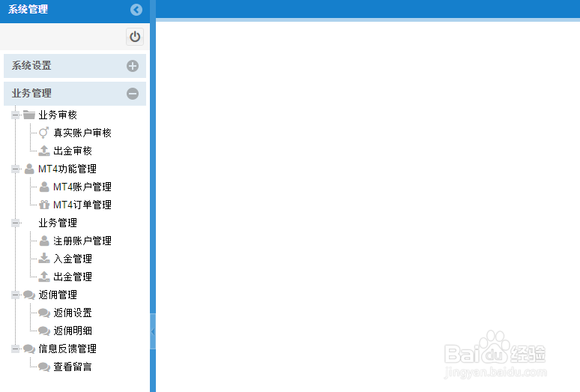Click the 业务管理 accordion header

[x=75, y=94]
